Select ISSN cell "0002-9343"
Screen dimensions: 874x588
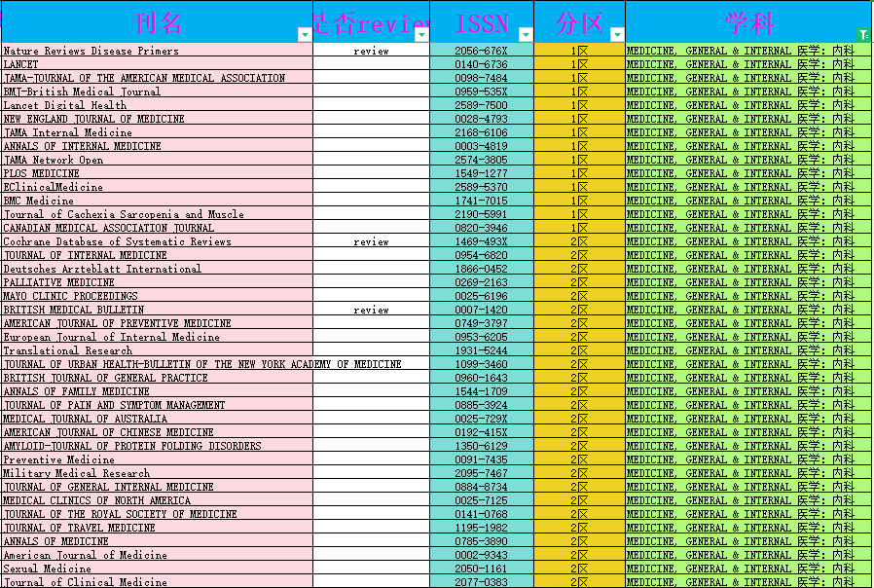pos(482,555)
